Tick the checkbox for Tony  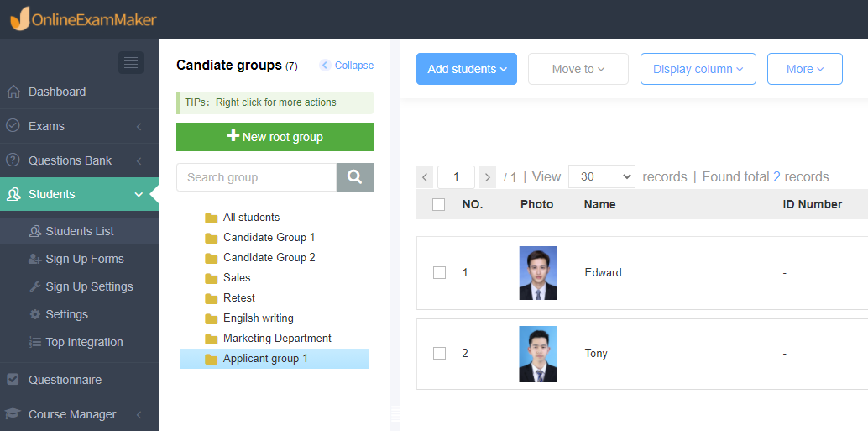[439, 353]
